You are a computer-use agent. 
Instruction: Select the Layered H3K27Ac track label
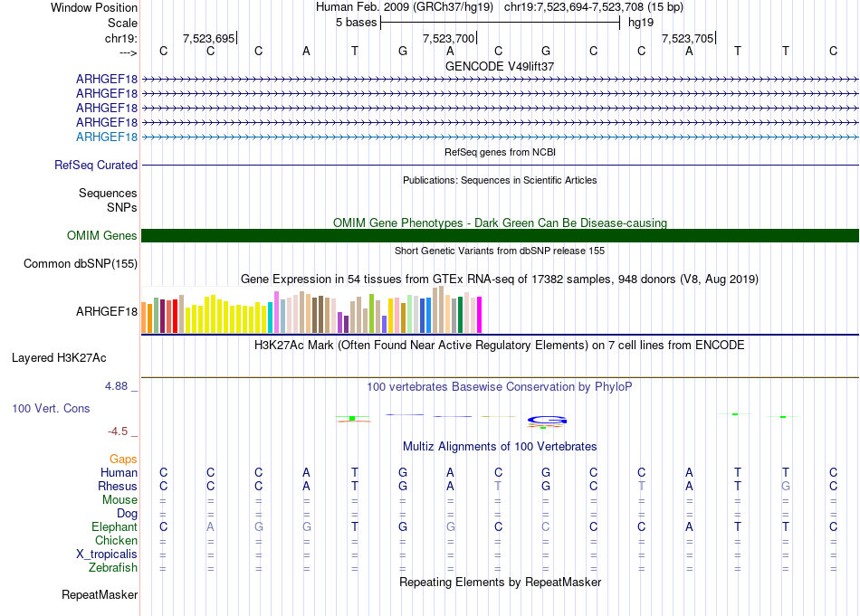[x=59, y=357]
